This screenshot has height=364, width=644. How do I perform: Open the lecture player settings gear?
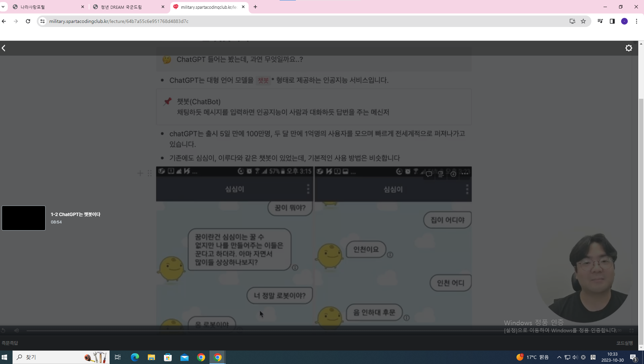(628, 48)
